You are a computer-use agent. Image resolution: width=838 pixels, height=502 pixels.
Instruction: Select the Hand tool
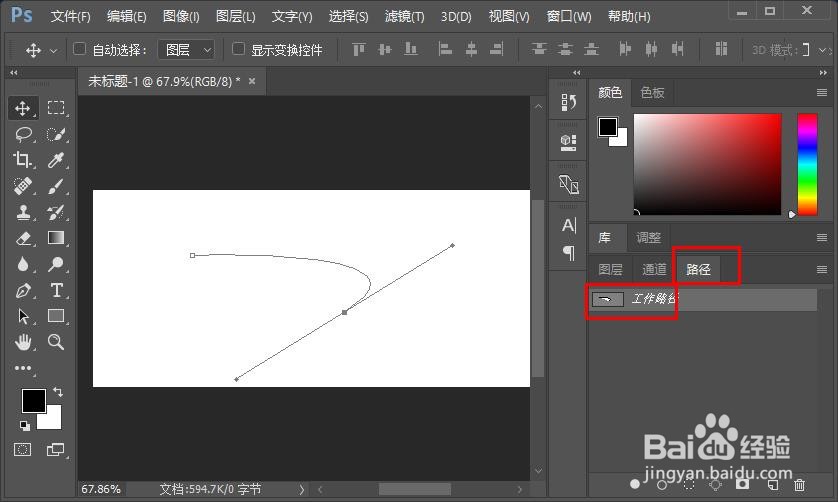(x=22, y=342)
